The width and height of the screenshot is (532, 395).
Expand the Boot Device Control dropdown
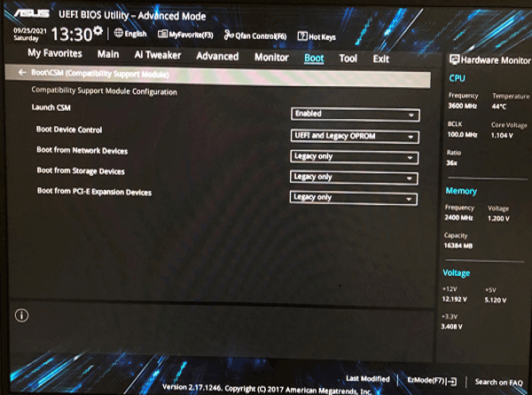coord(355,136)
